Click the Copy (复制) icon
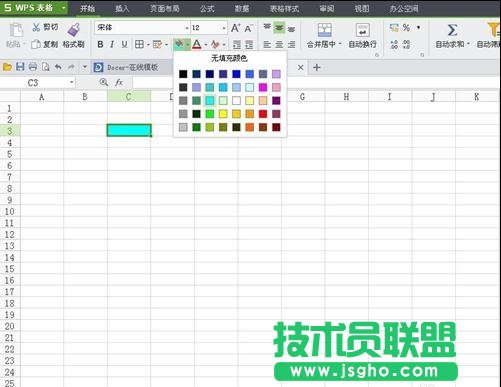Screen dimensions: 501x387 (36, 44)
